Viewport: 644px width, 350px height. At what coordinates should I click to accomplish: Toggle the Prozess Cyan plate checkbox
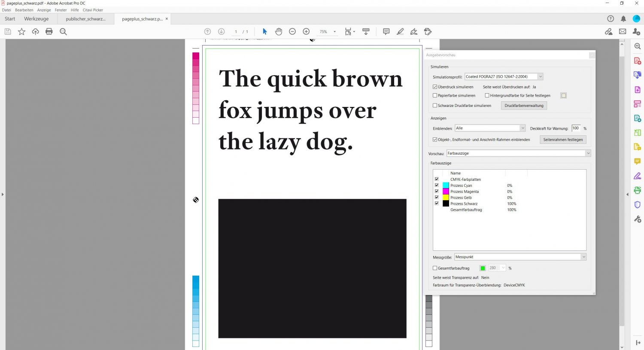click(x=437, y=186)
